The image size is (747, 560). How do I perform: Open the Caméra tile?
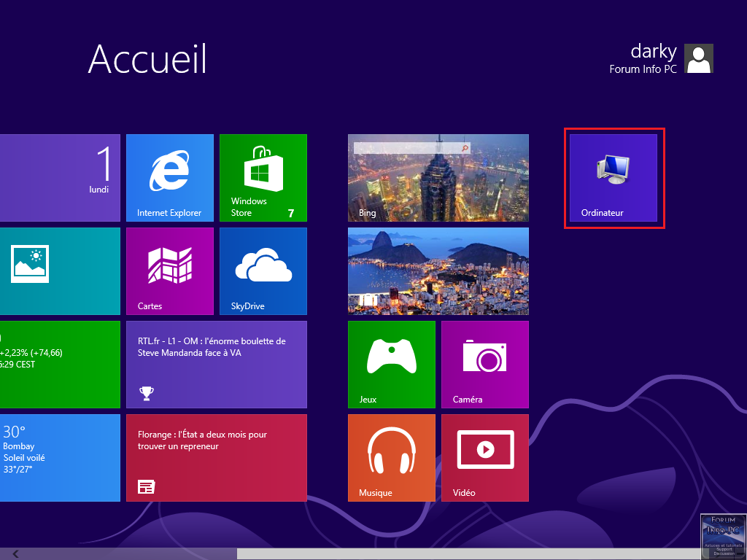(484, 364)
